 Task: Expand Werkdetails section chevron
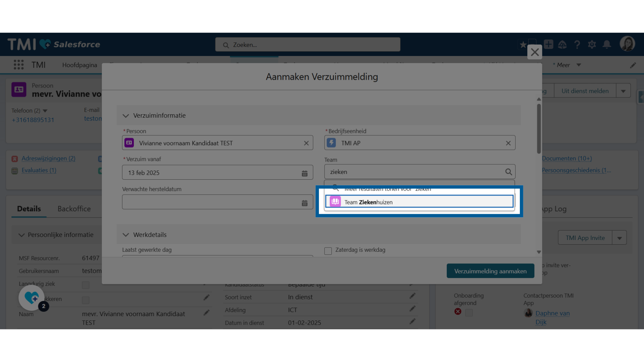pyautogui.click(x=126, y=234)
